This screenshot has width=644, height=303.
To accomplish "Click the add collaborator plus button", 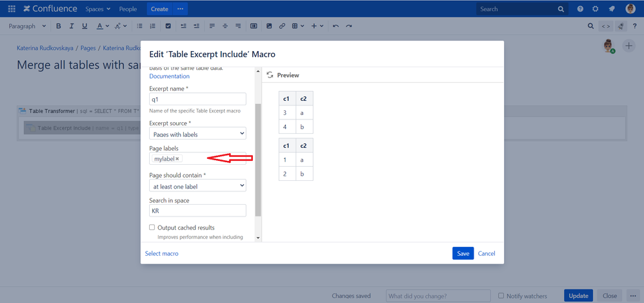I will 629,46.
